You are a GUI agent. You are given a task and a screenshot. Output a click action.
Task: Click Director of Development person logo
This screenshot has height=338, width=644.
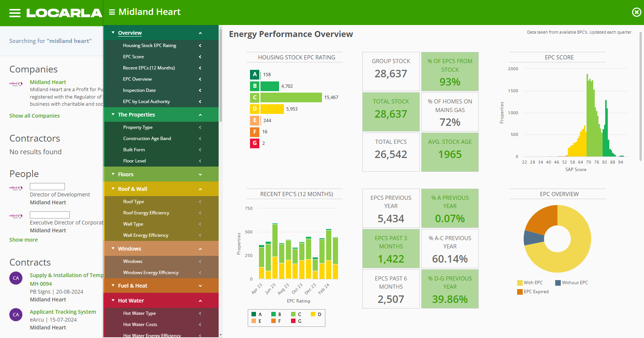coord(16,188)
